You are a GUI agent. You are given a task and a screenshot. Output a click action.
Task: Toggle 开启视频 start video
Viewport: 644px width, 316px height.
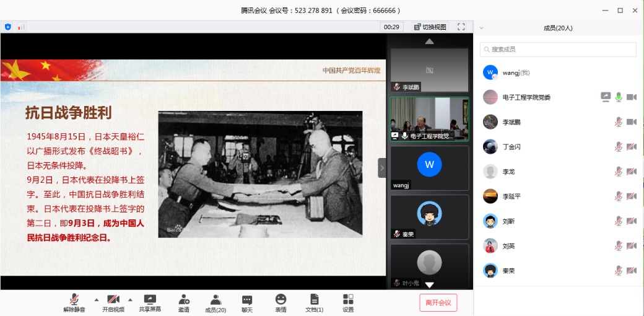point(113,299)
